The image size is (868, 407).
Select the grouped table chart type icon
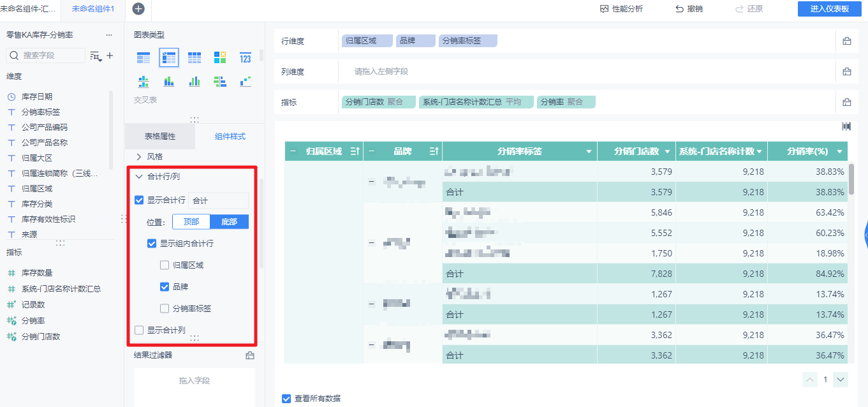point(143,58)
